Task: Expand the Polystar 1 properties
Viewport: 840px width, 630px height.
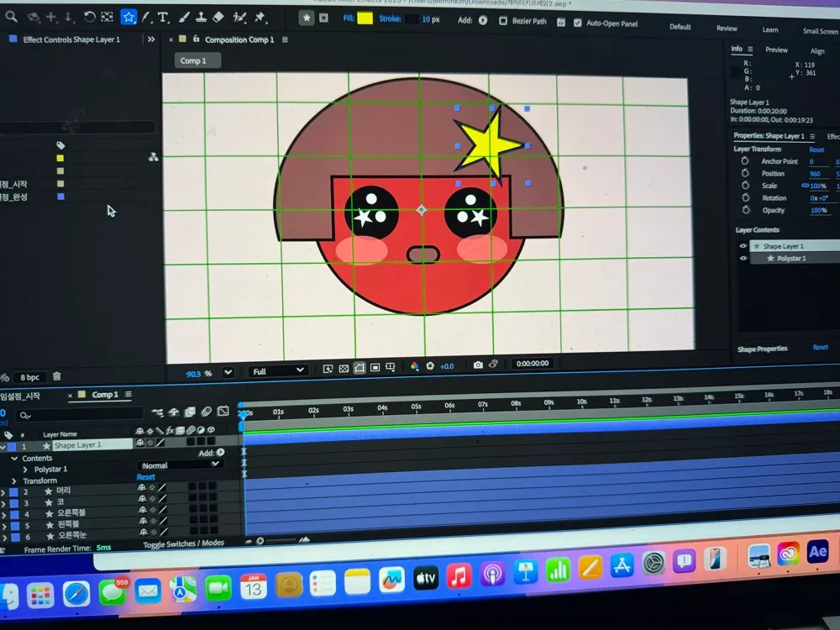Action: (x=25, y=470)
